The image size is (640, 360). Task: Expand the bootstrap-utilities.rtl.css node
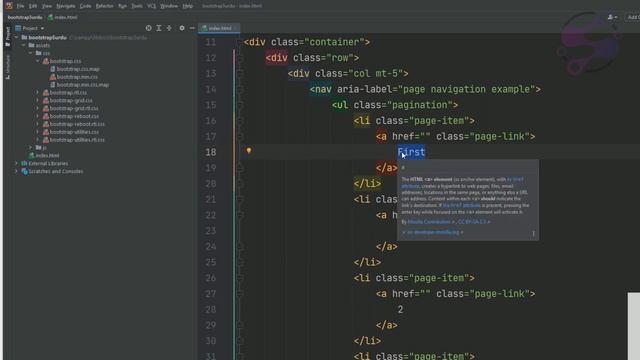38,140
